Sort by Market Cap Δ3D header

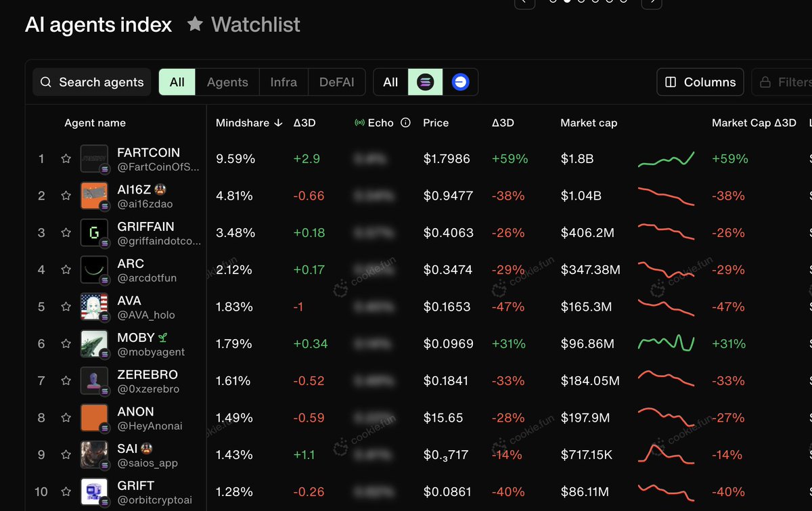[754, 123]
